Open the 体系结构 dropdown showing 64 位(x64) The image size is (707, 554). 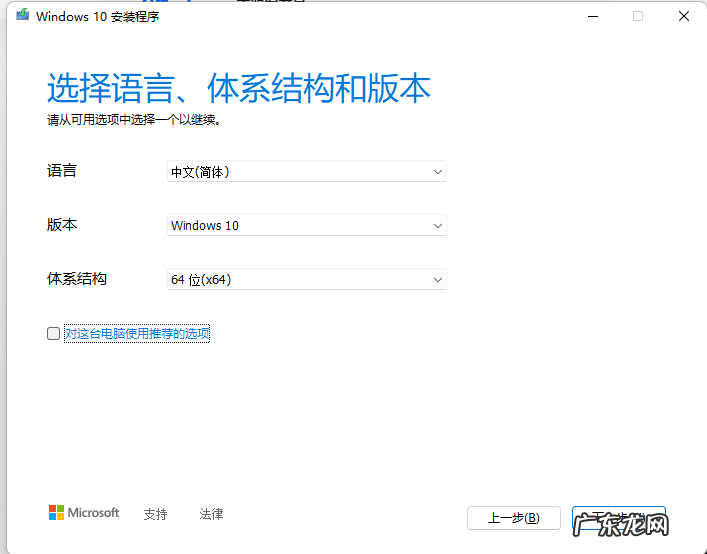click(307, 279)
